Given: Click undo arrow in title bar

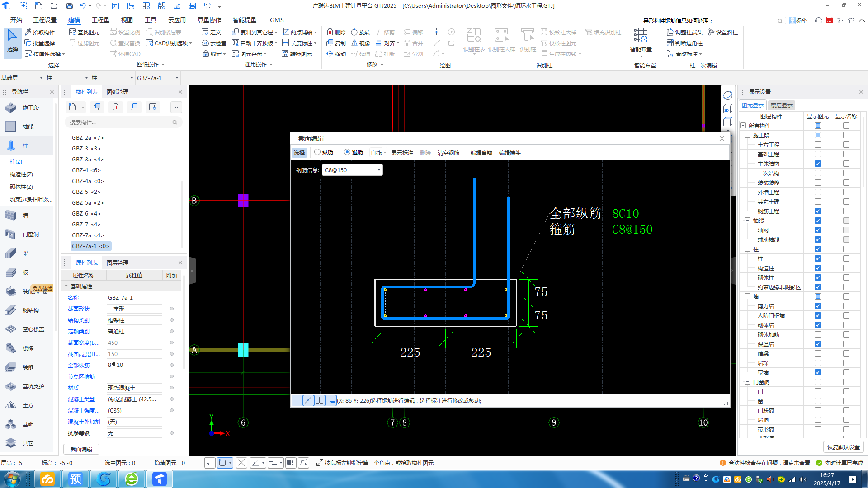Looking at the screenshot, I should point(83,6).
